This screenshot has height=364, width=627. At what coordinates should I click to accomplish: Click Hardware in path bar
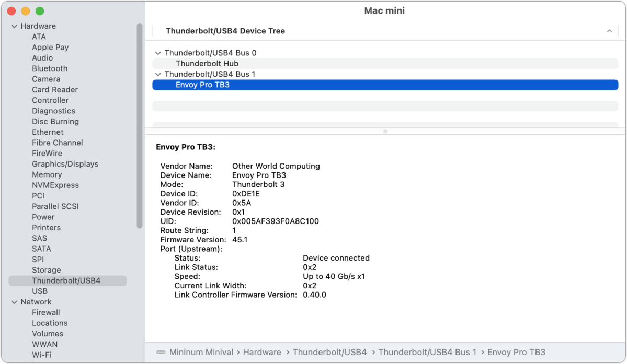tap(262, 352)
